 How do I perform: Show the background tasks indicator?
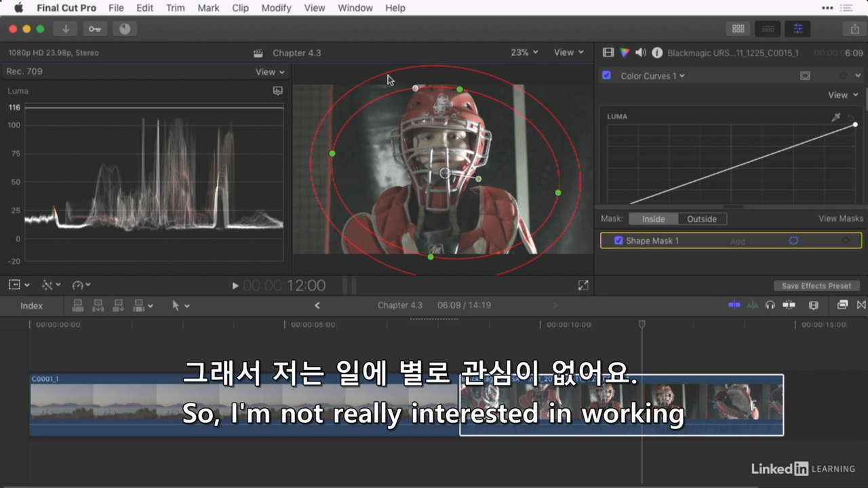125,28
